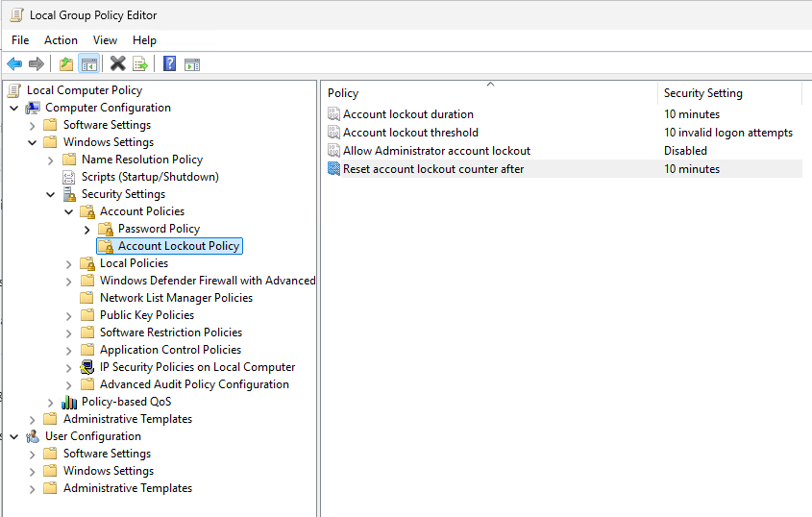Select the Application Control Policies tree item
The image size is (812, 517).
[170, 350]
